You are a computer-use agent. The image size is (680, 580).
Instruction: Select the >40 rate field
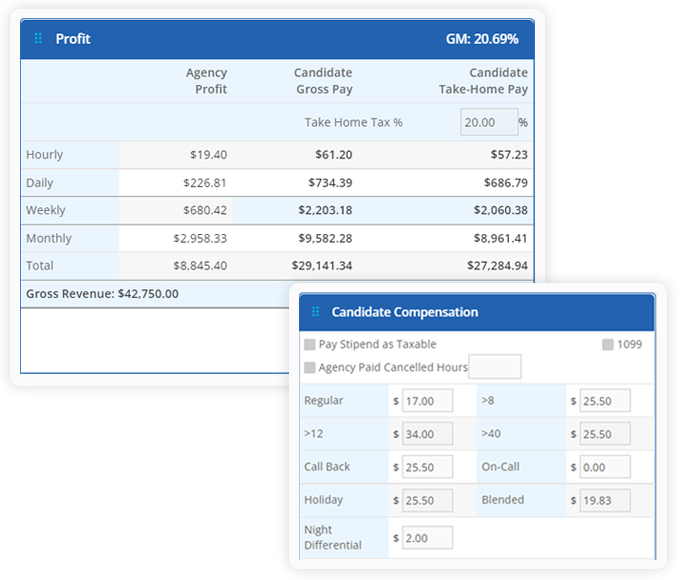coord(605,434)
